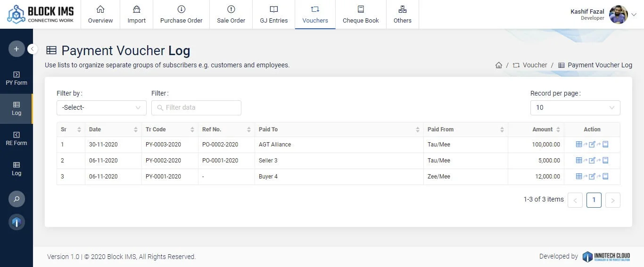Click the next page arrow button

[612, 200]
